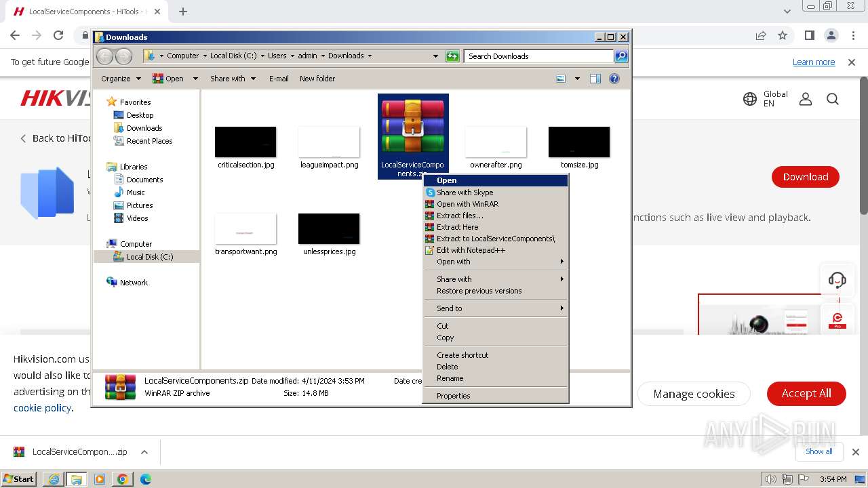Open Properties from context menu
This screenshot has width=868, height=488.
(x=496, y=396)
